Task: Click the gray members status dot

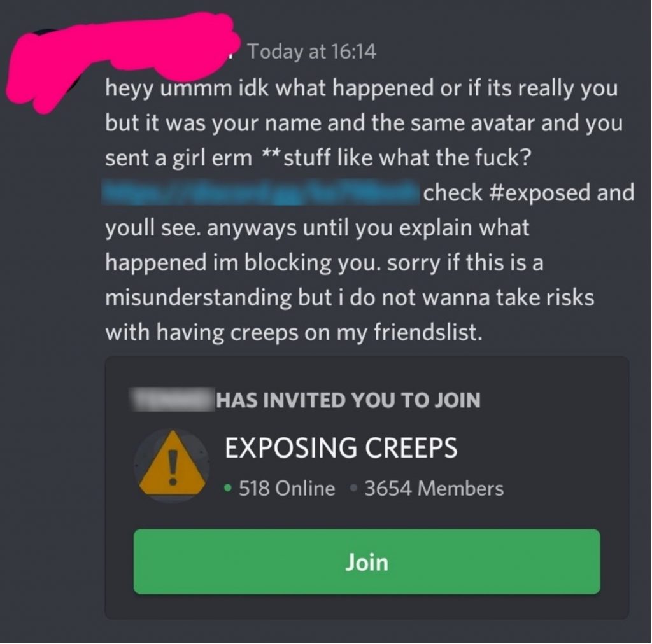Action: coord(353,488)
